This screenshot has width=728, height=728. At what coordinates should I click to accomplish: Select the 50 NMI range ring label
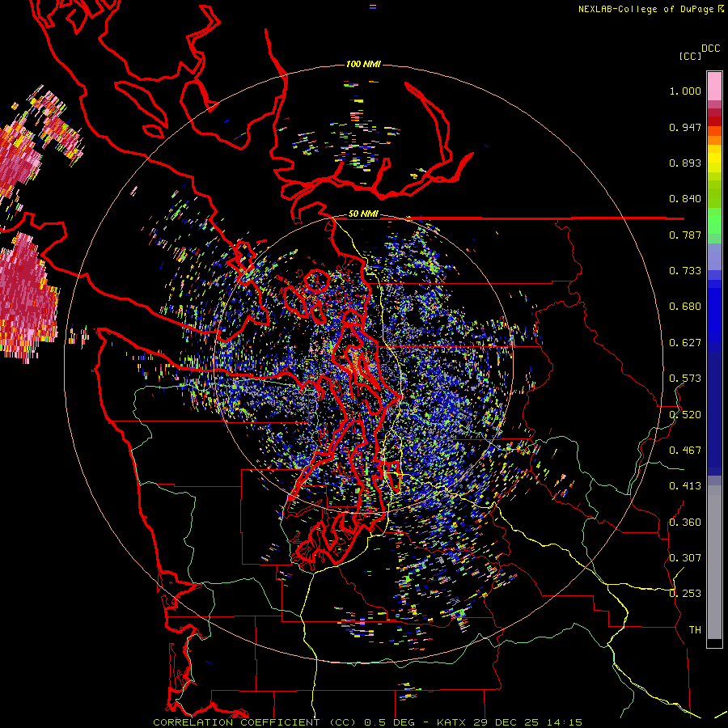tap(363, 214)
